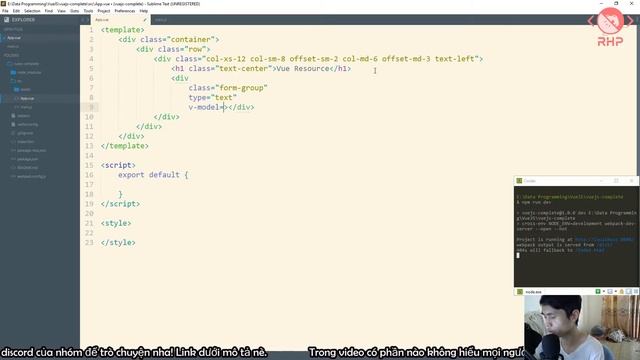Image resolution: width=640 pixels, height=360 pixels.
Task: Open the File menu
Action: tap(5, 11)
